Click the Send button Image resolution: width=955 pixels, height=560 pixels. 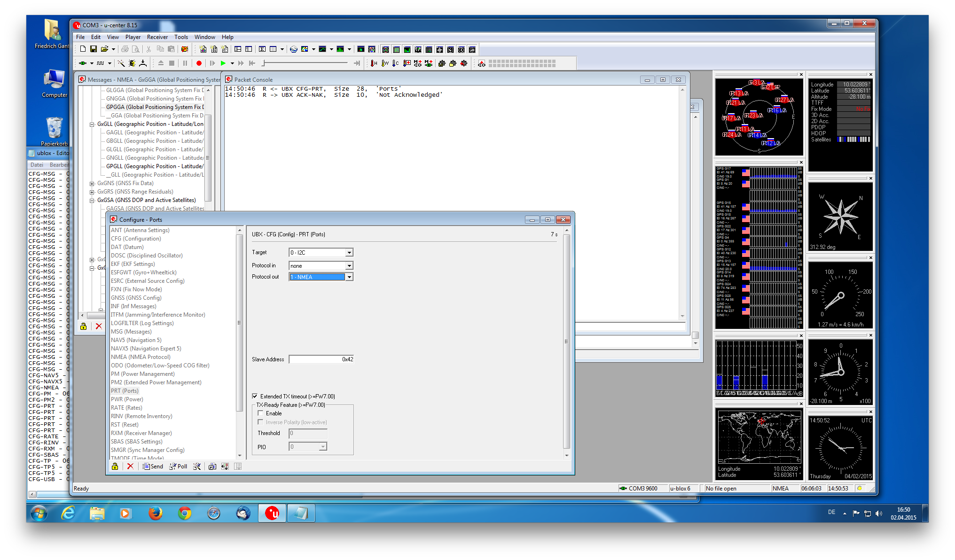pyautogui.click(x=153, y=467)
